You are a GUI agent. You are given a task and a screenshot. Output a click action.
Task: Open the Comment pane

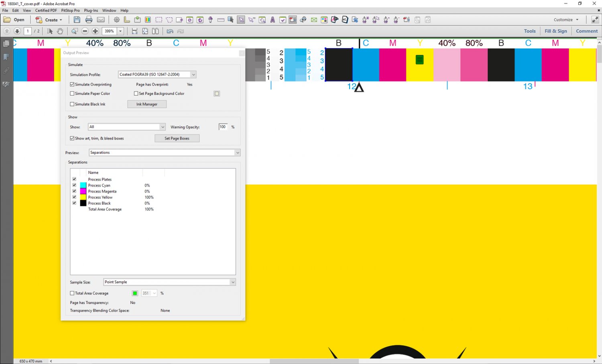point(587,31)
